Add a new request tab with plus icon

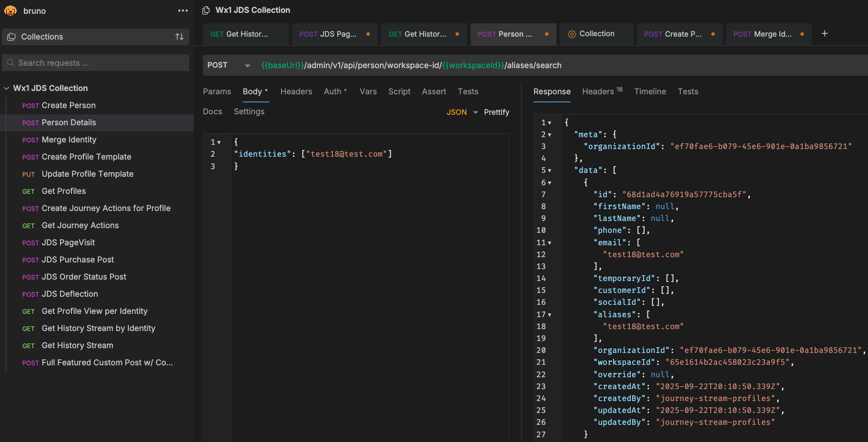coord(825,33)
